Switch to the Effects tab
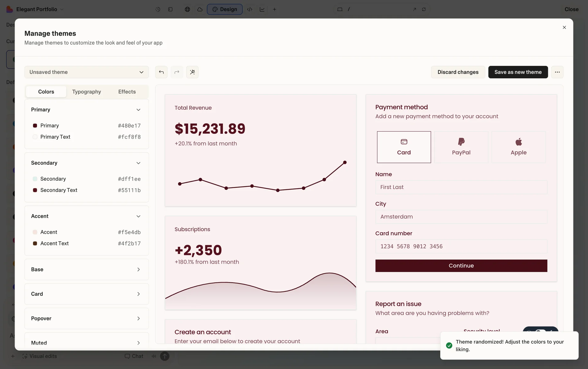The height and width of the screenshot is (369, 588). (x=127, y=92)
